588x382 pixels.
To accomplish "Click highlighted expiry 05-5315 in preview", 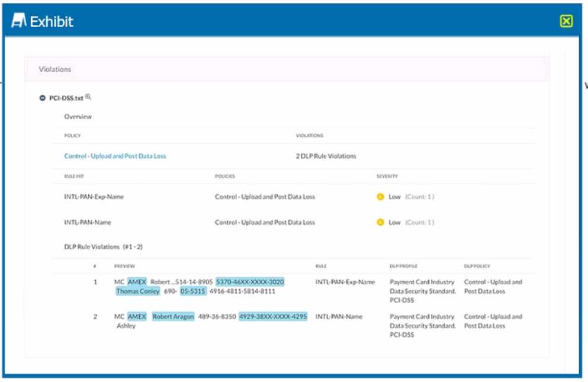I will [193, 291].
